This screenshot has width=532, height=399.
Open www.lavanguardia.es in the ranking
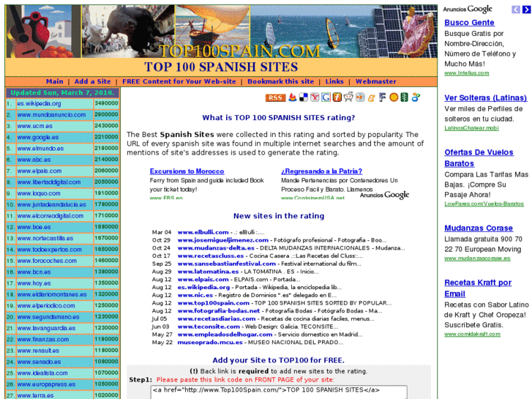46,329
